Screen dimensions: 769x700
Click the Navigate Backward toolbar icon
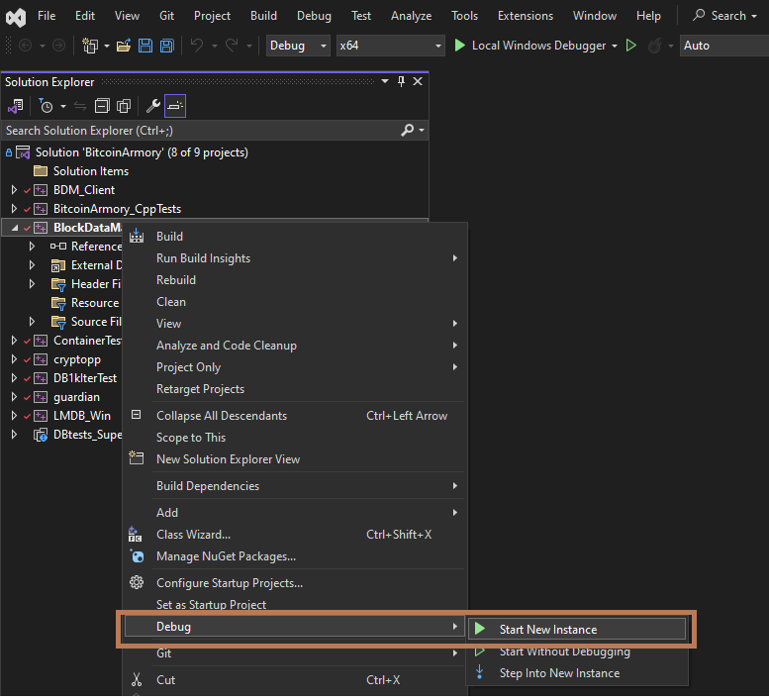click(x=25, y=46)
